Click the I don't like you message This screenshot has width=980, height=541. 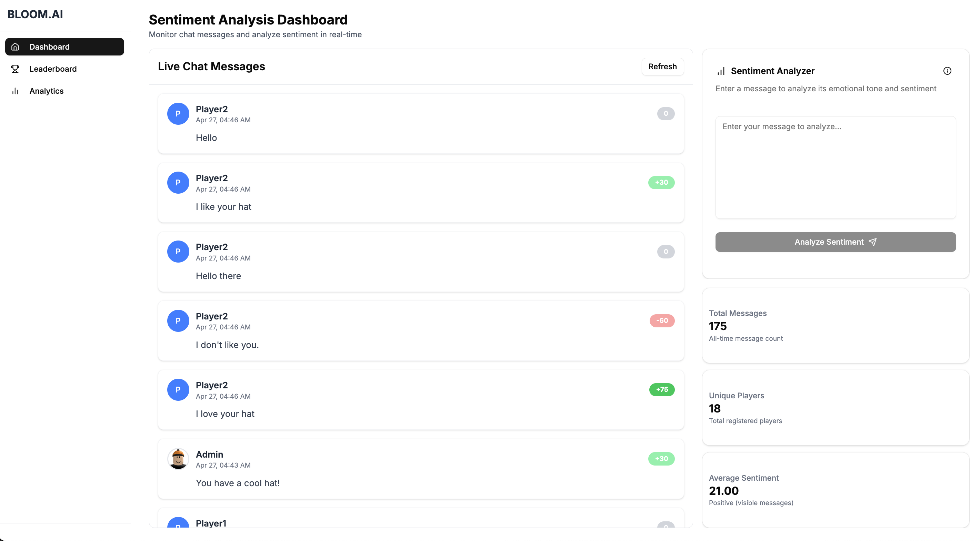pos(227,345)
